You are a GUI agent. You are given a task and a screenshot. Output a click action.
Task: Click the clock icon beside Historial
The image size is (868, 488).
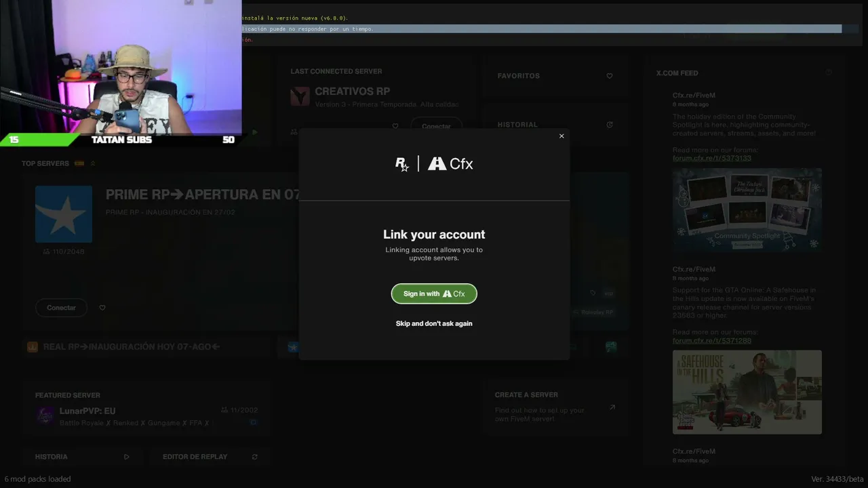(x=610, y=125)
